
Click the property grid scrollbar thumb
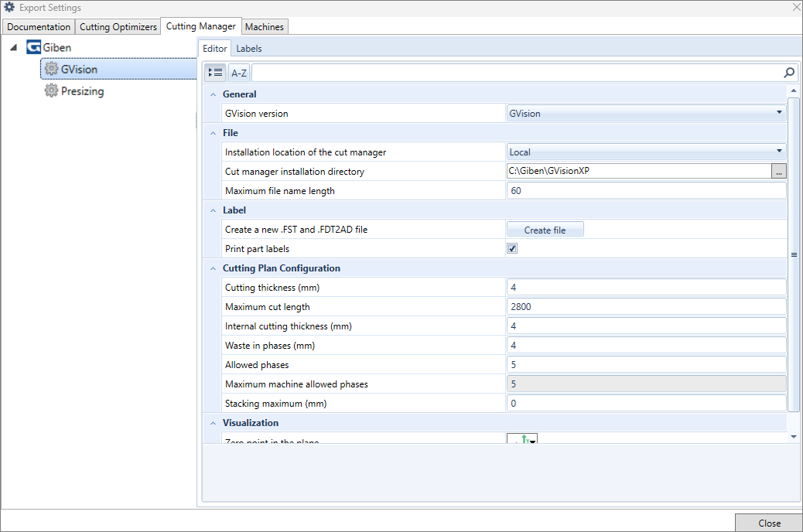[794, 254]
